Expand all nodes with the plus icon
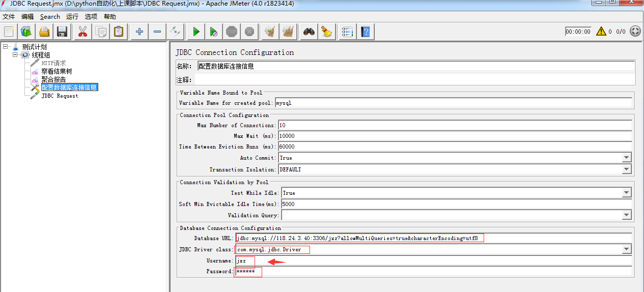 click(x=139, y=32)
